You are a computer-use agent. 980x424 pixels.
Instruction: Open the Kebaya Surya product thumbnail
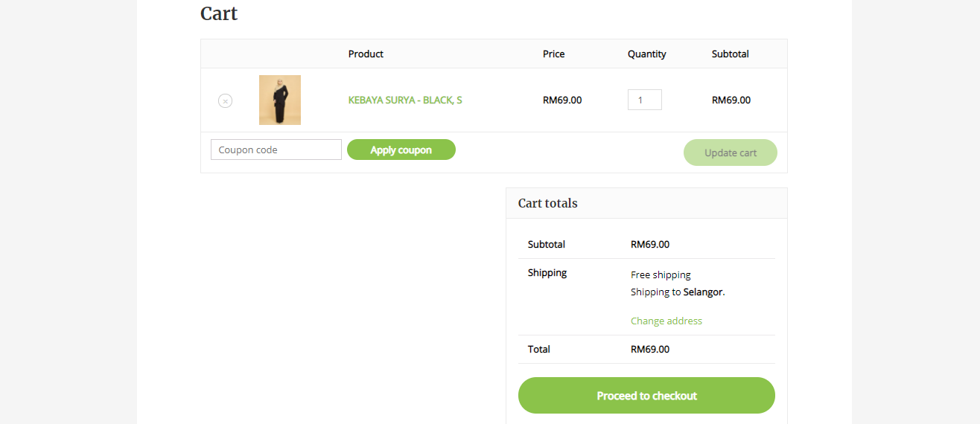[280, 100]
